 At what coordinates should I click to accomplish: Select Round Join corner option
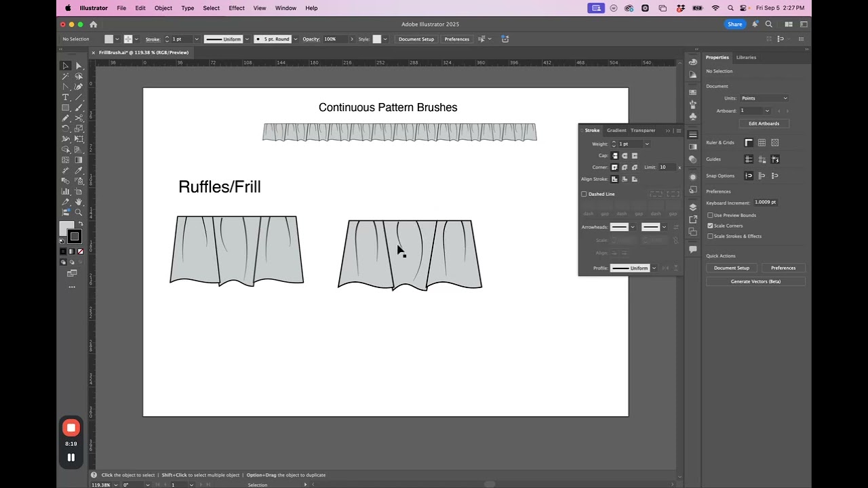tap(625, 167)
